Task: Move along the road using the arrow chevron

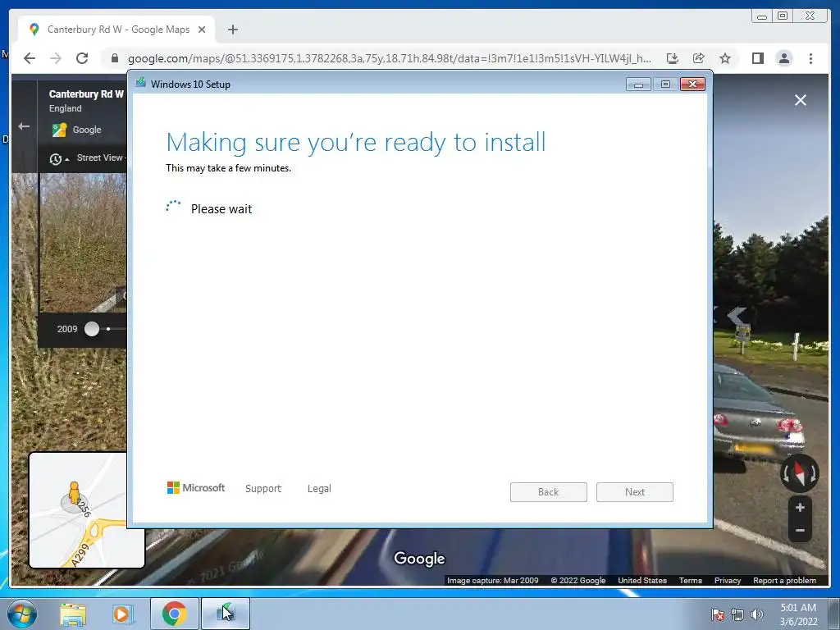Action: pos(737,316)
